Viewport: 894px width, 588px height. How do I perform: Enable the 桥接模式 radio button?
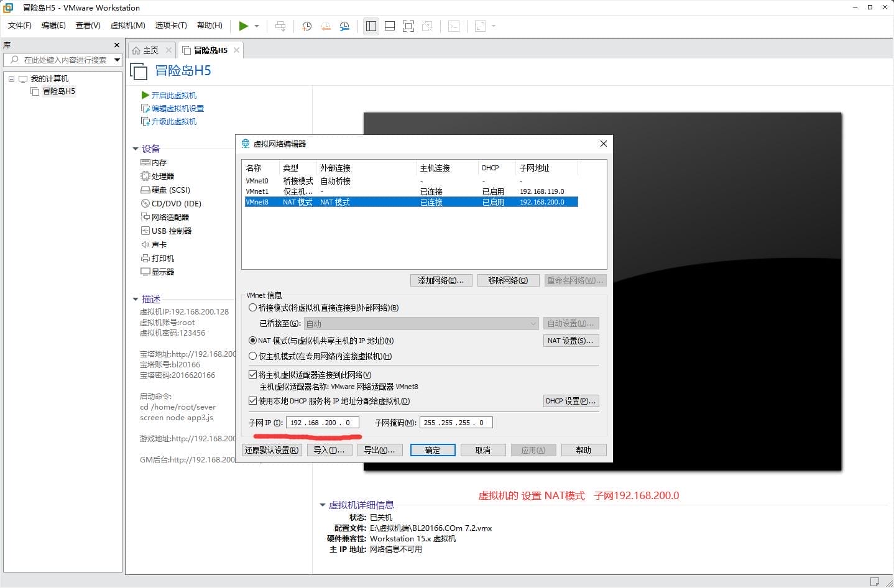pos(252,308)
